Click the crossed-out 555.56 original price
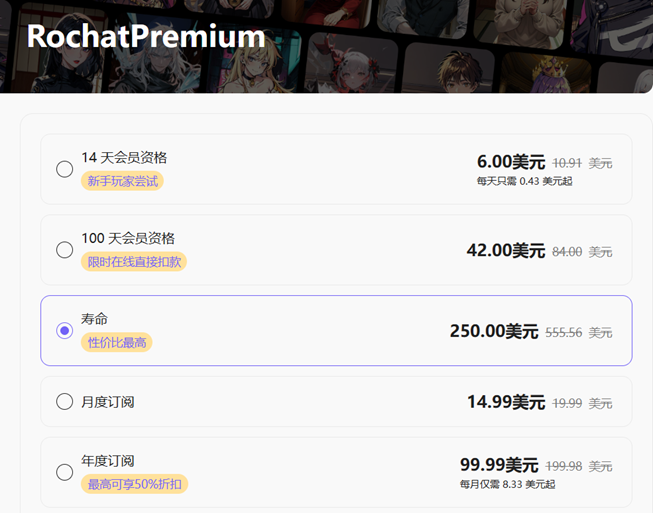The width and height of the screenshot is (653, 513). [563, 332]
